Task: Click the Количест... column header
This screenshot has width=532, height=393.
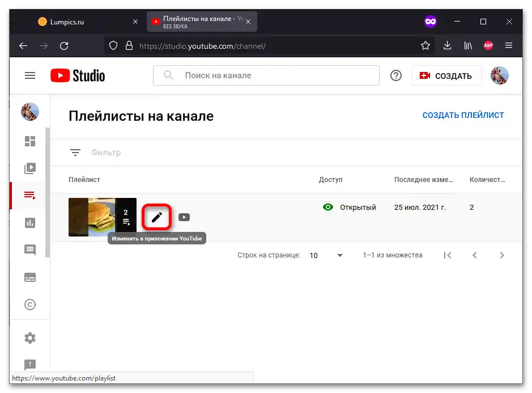Action: click(x=487, y=180)
